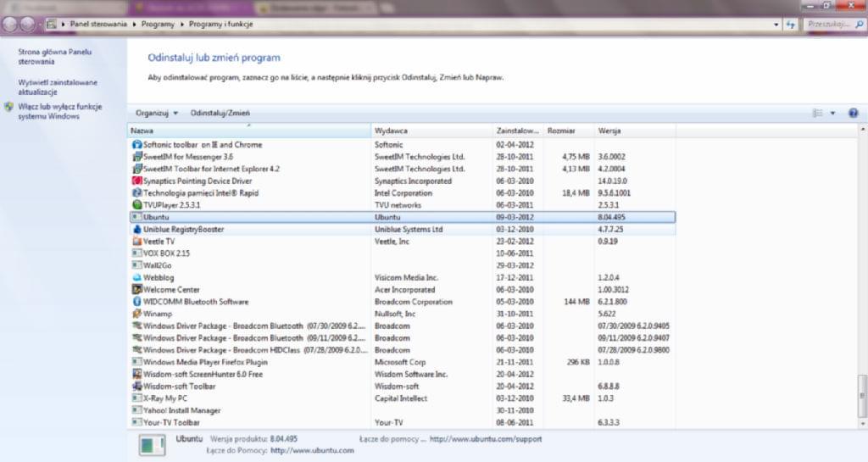
Task: Click the refresh icon next to address bar
Action: 791,25
